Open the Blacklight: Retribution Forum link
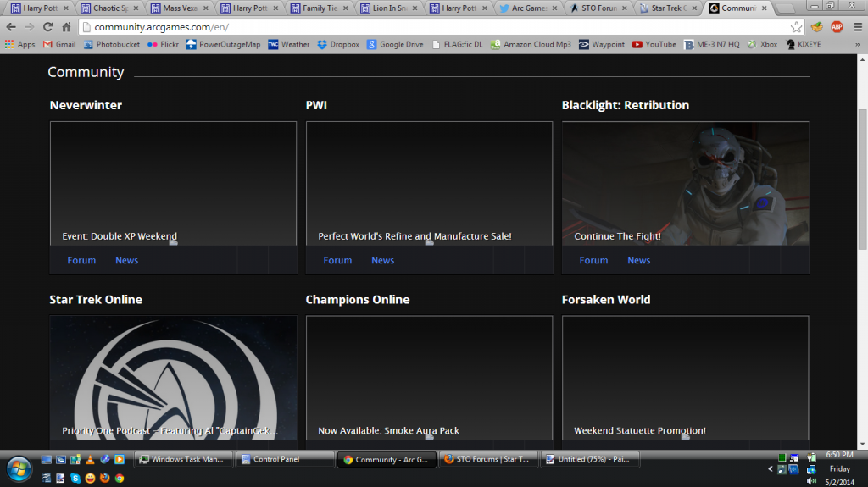 click(x=593, y=260)
